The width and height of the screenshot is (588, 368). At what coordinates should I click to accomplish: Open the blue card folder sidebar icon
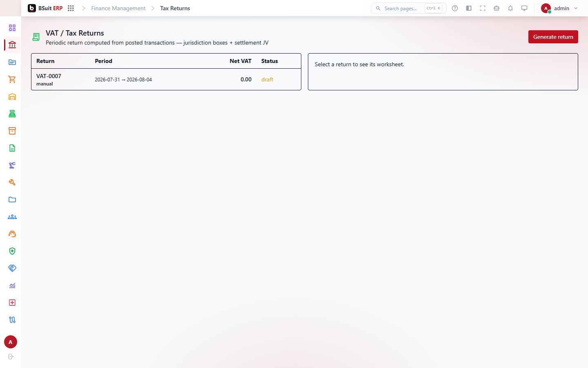(x=12, y=62)
